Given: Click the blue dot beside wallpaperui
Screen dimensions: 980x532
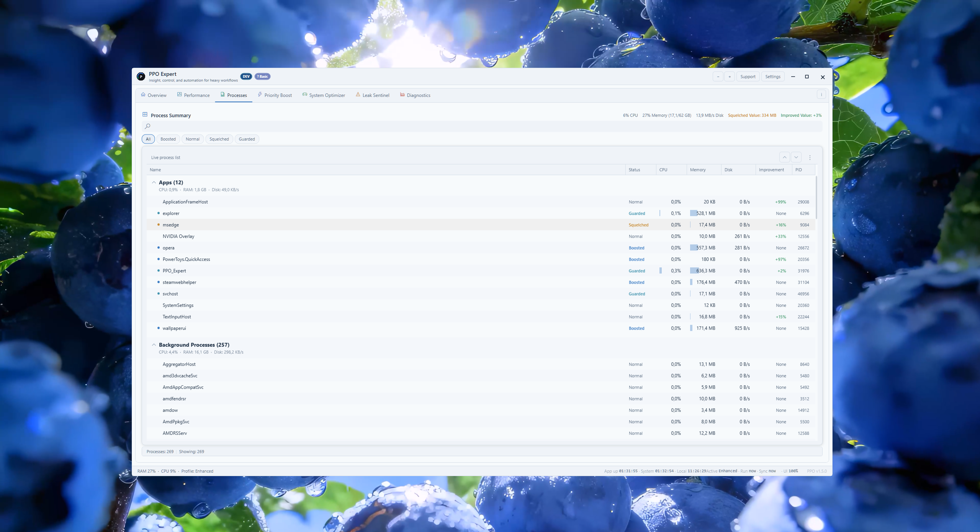Looking at the screenshot, I should [x=158, y=328].
